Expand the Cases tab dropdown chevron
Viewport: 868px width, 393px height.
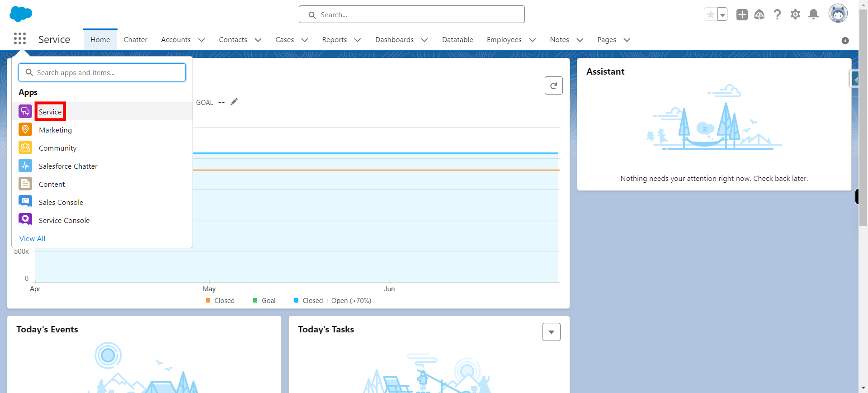coord(305,40)
